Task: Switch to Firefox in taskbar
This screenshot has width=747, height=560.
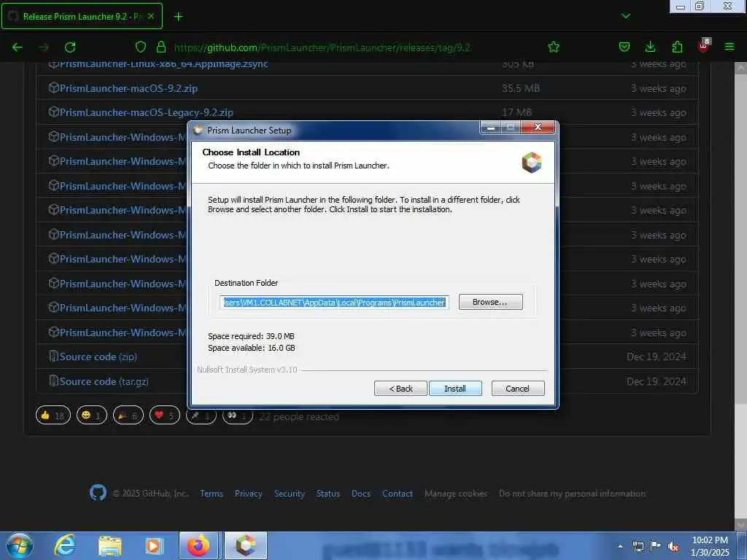Action: point(198,545)
